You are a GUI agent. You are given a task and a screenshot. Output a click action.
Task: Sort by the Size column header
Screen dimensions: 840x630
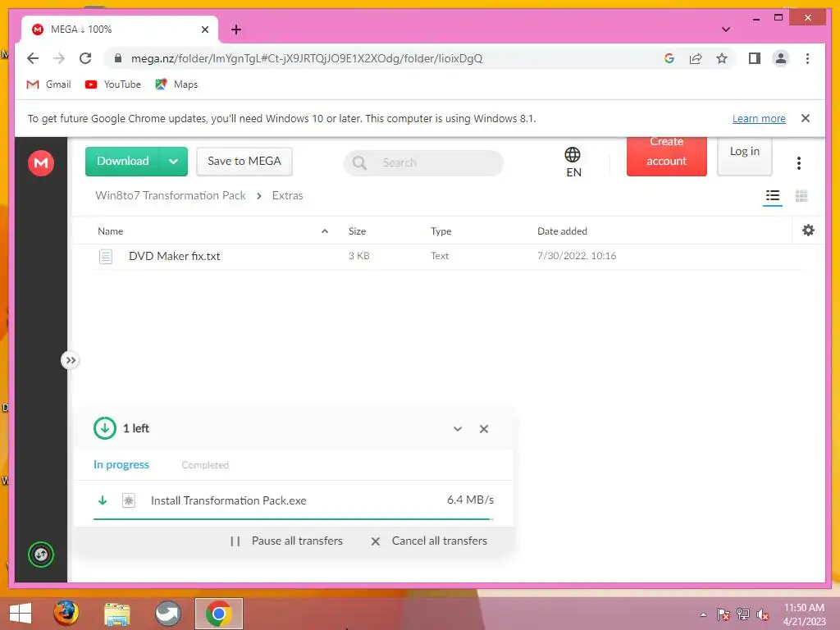coord(358,231)
